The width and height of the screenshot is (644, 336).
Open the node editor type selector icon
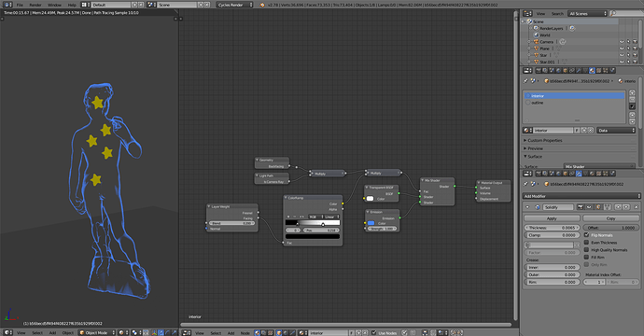pos(187,332)
